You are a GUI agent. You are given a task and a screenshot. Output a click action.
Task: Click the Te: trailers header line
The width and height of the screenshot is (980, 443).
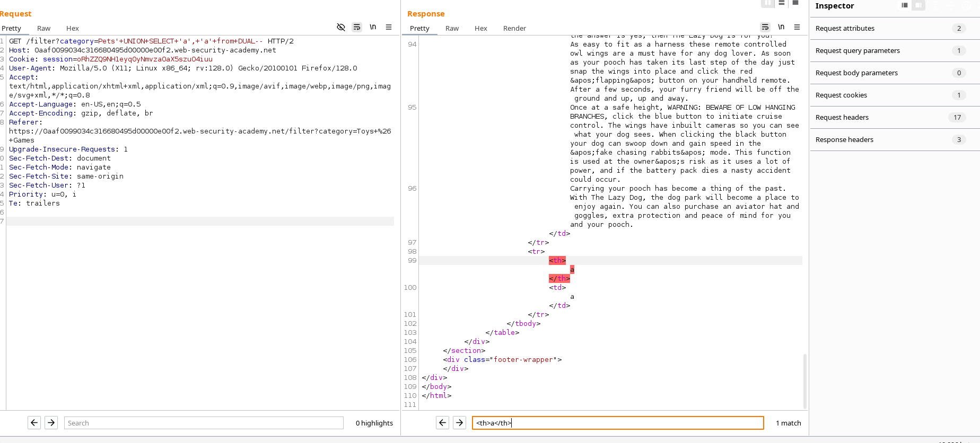[34, 203]
